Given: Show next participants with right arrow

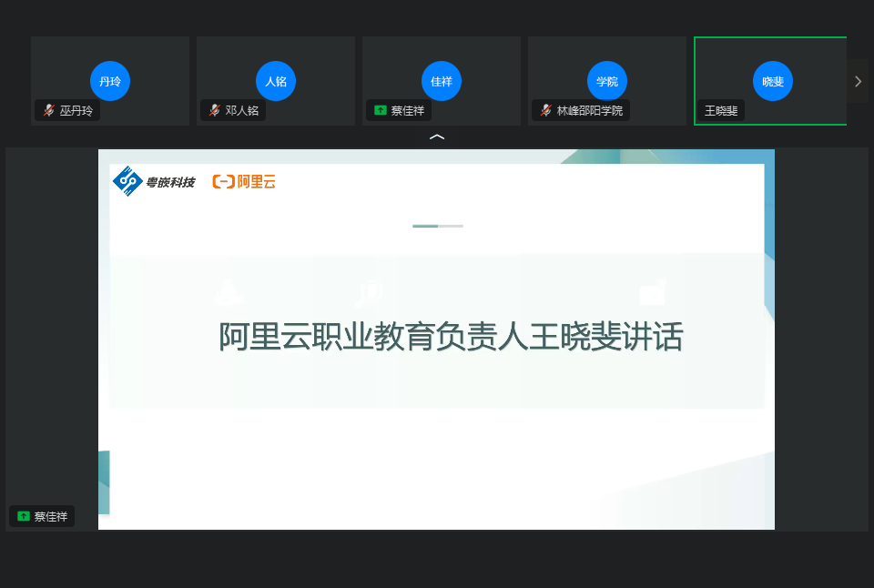Looking at the screenshot, I should 858,81.
